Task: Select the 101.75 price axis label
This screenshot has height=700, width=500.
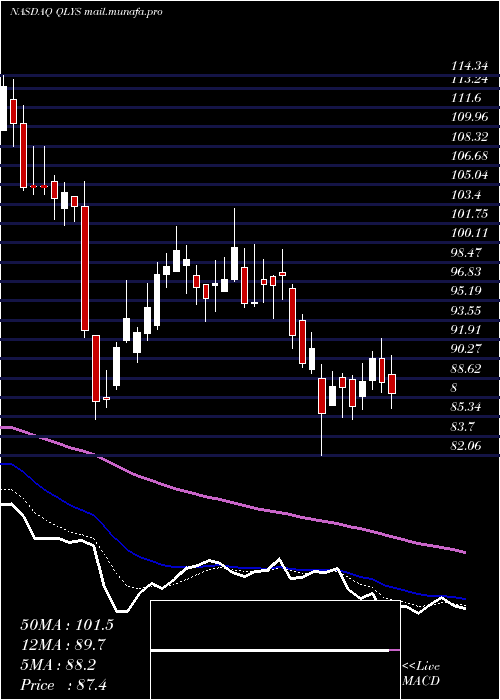Action: [x=469, y=214]
